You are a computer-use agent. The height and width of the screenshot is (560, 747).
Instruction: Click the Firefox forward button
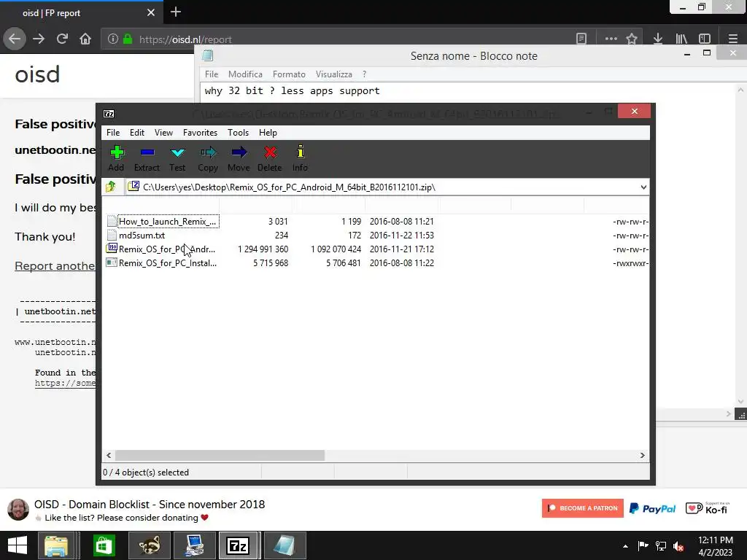click(x=39, y=39)
